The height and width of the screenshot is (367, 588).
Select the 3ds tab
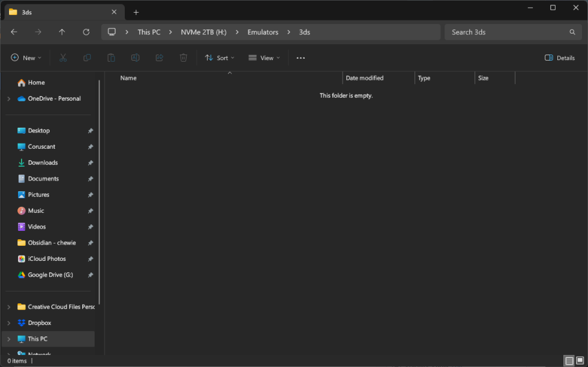coord(60,12)
